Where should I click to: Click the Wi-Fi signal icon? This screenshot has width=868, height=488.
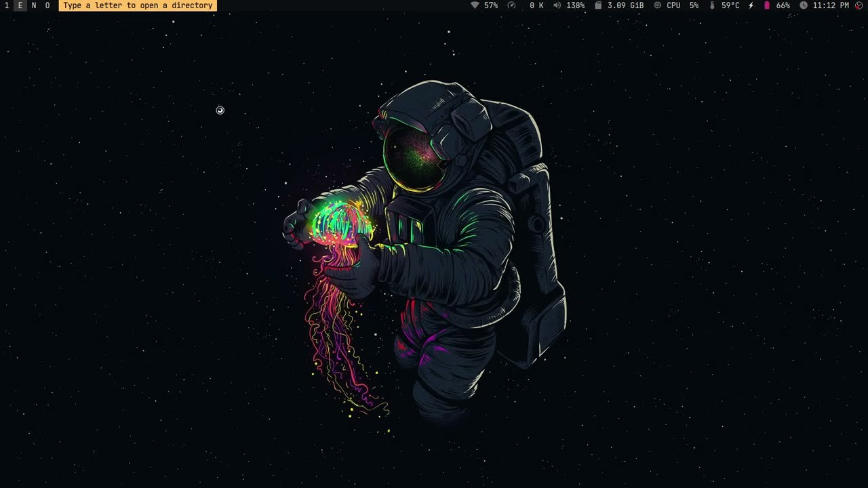click(x=475, y=5)
